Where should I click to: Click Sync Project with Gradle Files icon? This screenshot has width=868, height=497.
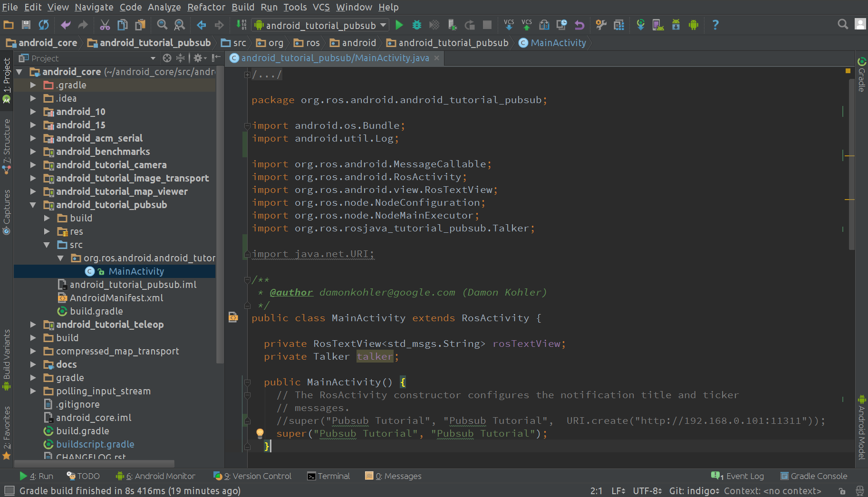click(x=641, y=25)
